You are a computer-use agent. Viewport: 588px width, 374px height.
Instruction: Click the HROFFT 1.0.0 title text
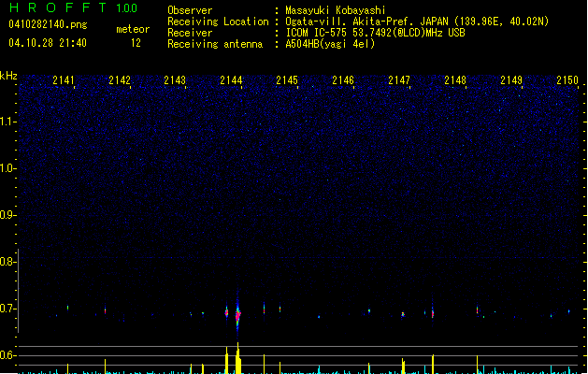point(73,7)
